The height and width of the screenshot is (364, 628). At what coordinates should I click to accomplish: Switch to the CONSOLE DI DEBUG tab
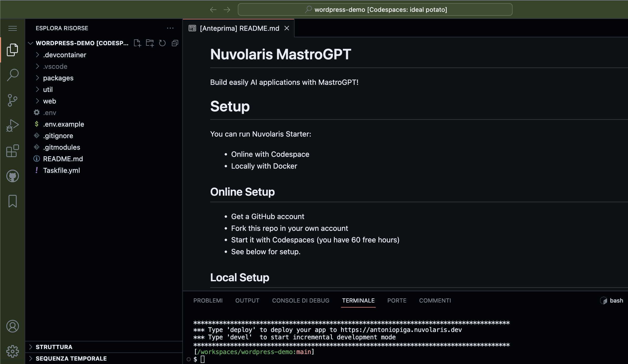(301, 300)
